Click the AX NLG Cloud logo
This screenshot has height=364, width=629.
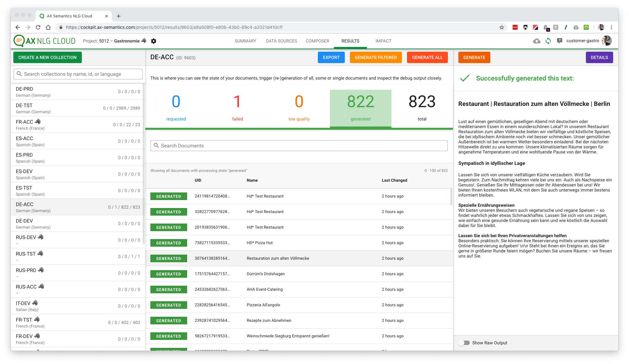point(45,41)
